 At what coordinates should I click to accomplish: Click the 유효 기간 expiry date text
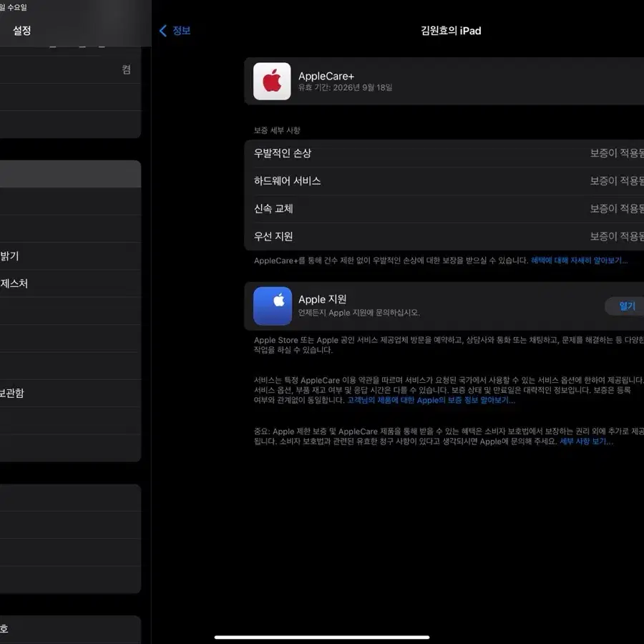[x=345, y=87]
